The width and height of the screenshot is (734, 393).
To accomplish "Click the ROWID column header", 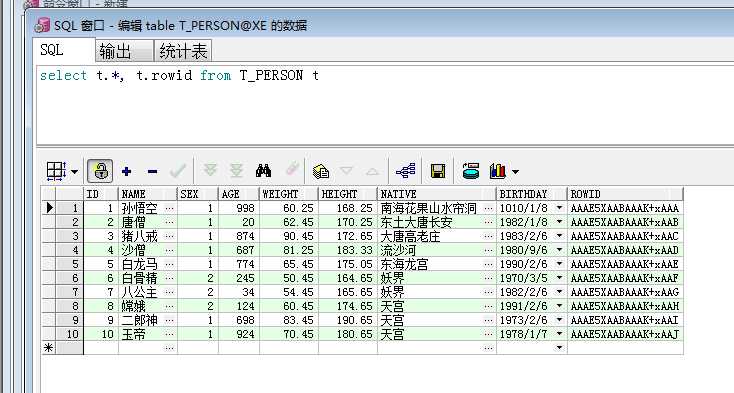I will tap(625, 194).
